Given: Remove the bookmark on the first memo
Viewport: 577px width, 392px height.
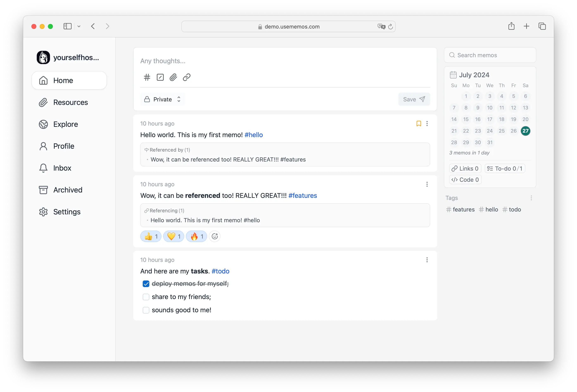Looking at the screenshot, I should click(419, 123).
